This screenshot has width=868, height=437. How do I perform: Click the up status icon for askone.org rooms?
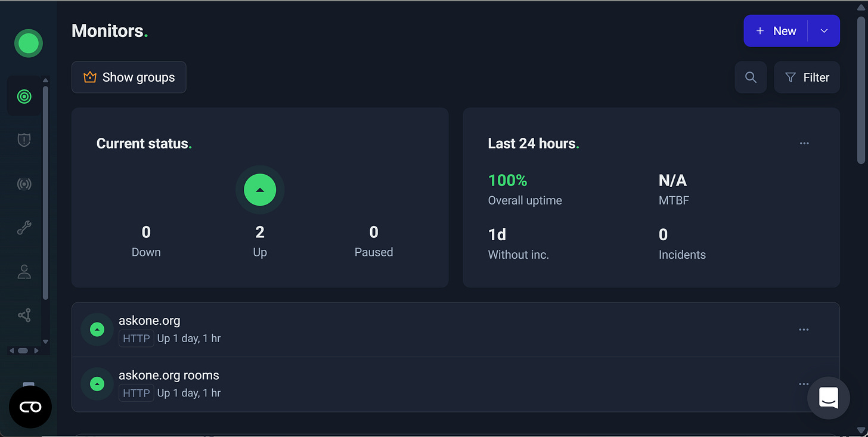(97, 385)
